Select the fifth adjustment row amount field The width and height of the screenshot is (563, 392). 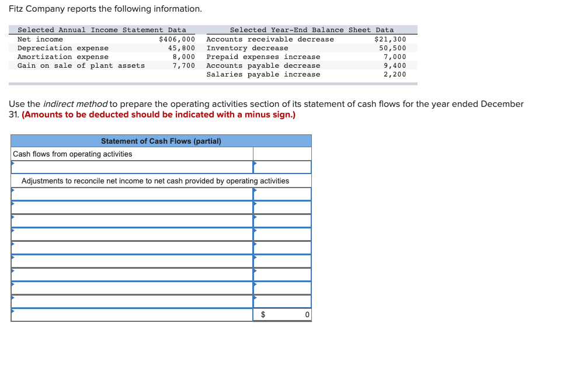282,248
